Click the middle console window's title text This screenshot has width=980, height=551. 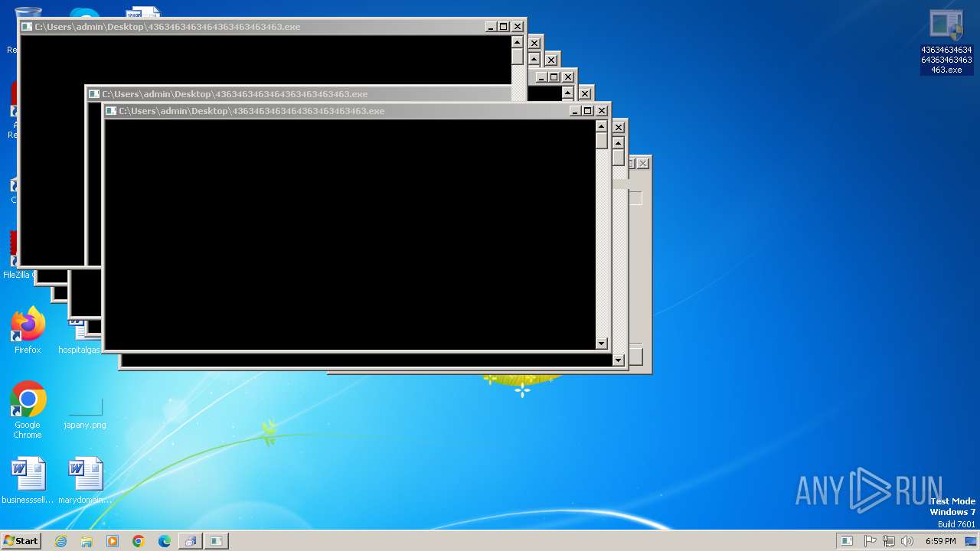[x=235, y=94]
